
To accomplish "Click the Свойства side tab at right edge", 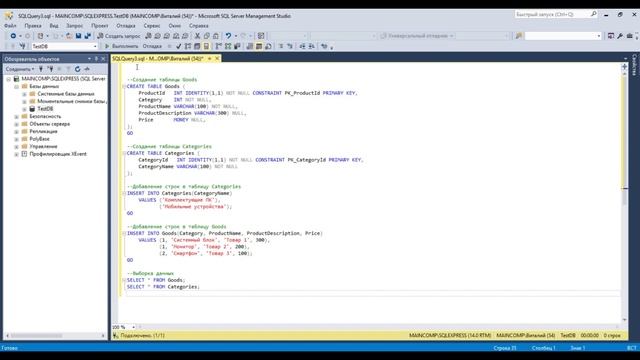I will click(x=635, y=64).
